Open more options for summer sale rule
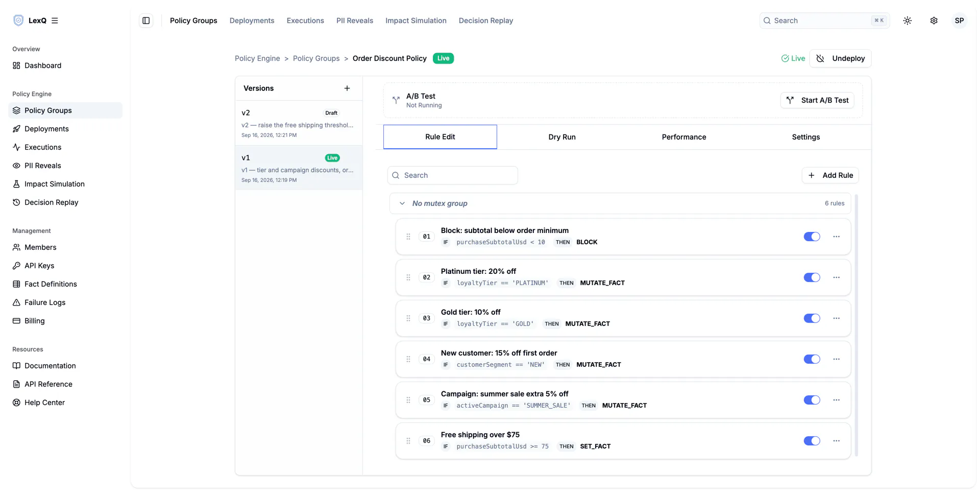 [836, 400]
